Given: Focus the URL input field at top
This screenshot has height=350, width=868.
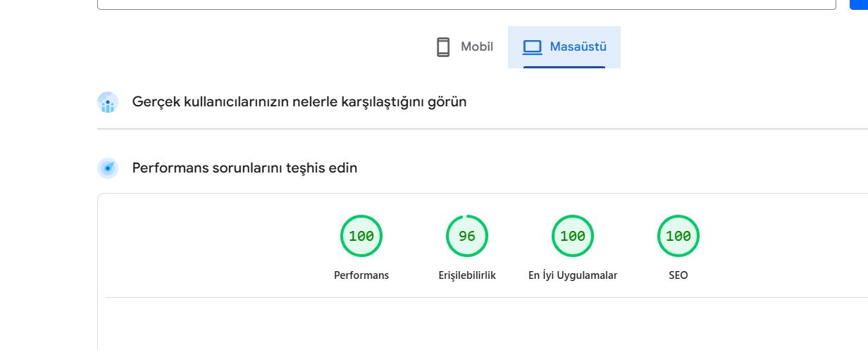Looking at the screenshot, I should (466, 4).
